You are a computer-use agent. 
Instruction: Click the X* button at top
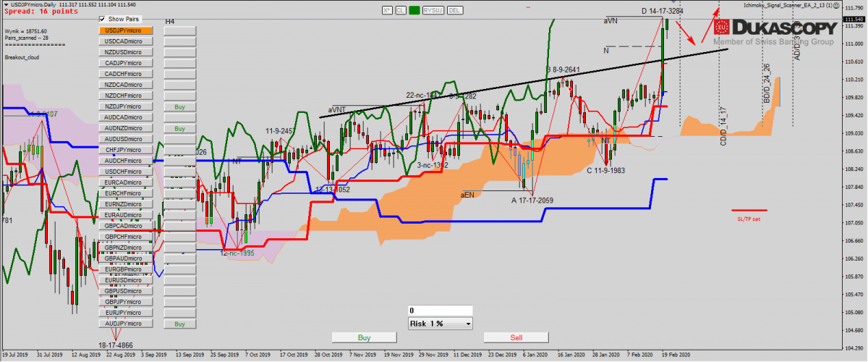click(387, 10)
